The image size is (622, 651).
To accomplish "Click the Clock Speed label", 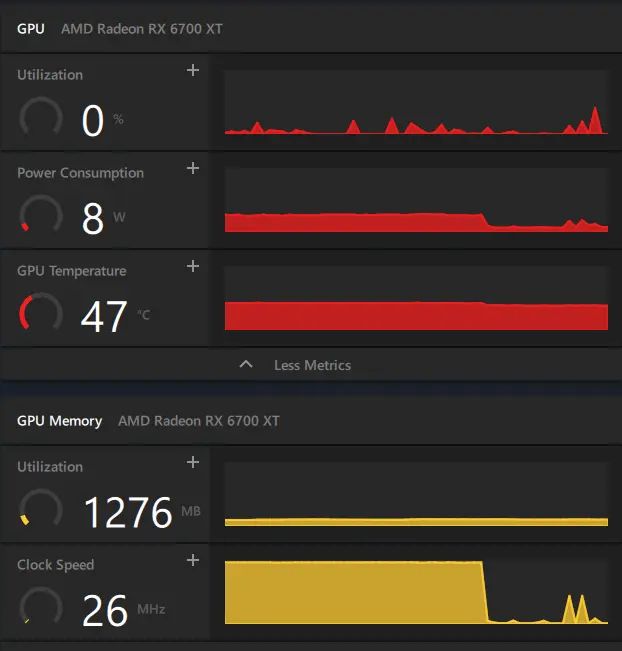I will 56,565.
